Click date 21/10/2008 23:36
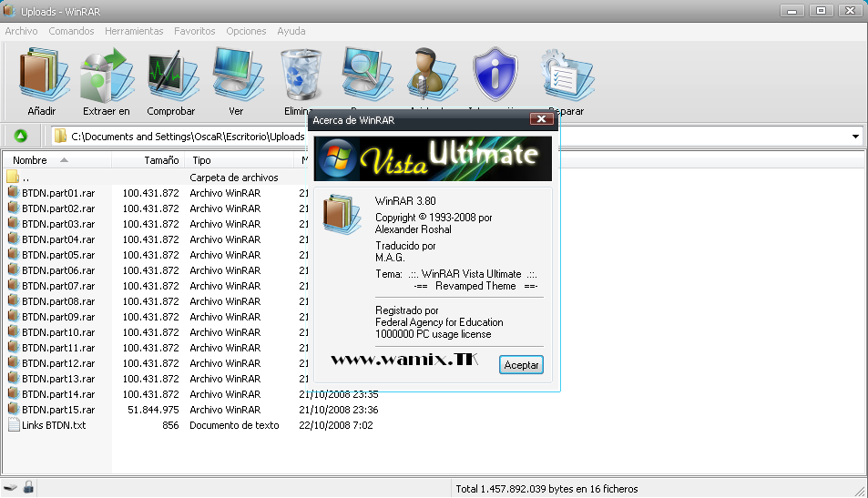The height and width of the screenshot is (498, 868). click(x=338, y=410)
